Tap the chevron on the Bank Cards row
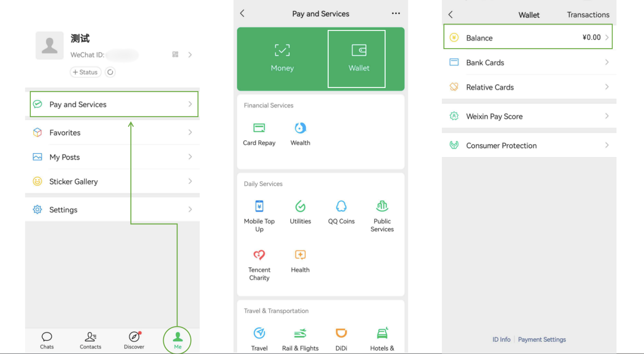 pos(607,62)
